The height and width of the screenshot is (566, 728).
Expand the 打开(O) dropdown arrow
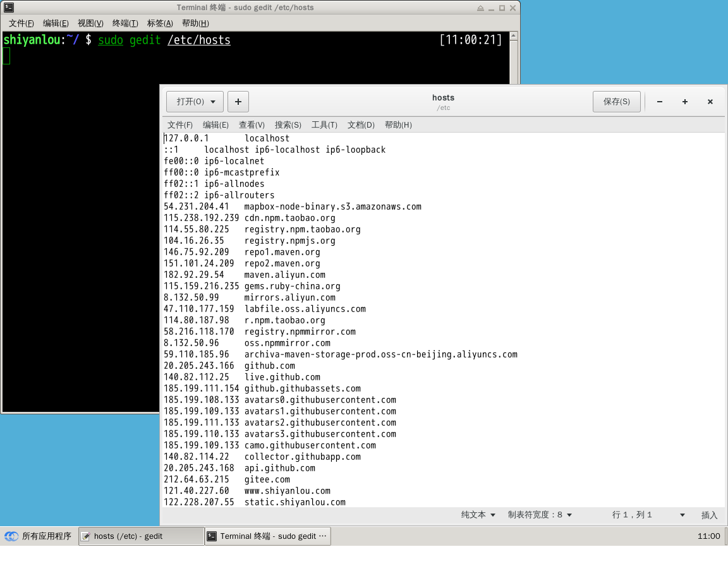pyautogui.click(x=213, y=102)
